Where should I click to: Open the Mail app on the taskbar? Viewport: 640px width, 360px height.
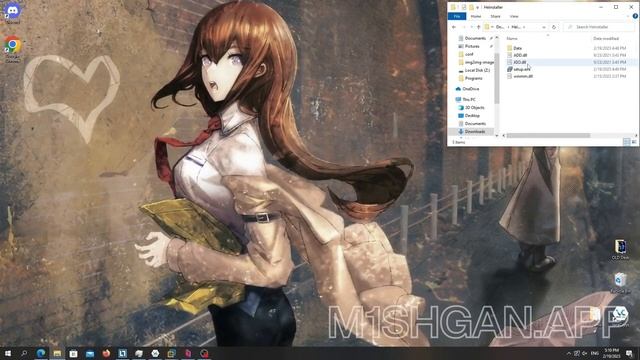[x=90, y=353]
